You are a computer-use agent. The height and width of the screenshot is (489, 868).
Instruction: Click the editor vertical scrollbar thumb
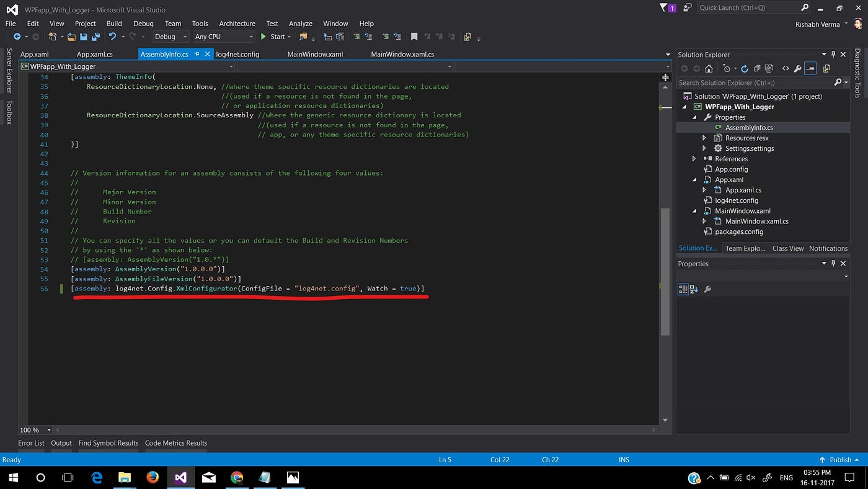click(665, 271)
